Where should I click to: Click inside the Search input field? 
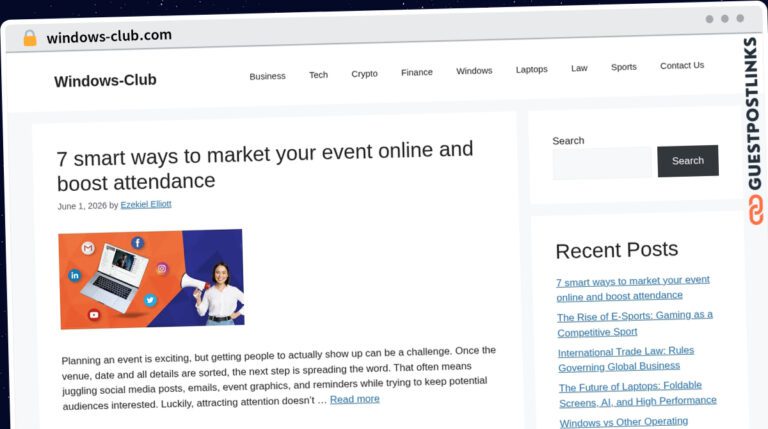(602, 163)
